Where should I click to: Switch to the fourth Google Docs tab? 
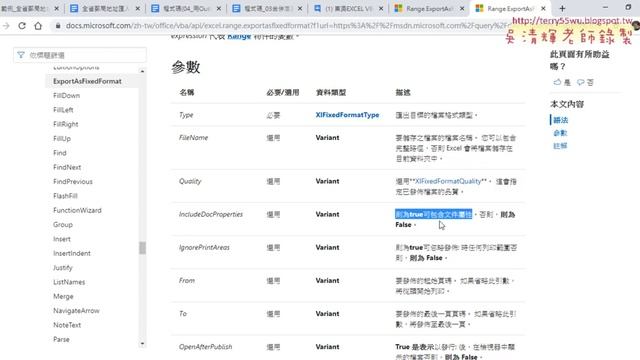point(267,8)
